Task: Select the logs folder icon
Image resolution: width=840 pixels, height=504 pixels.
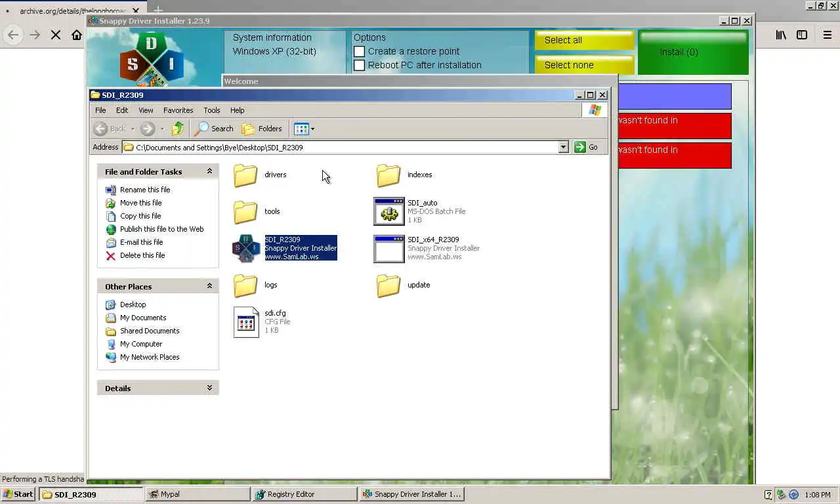Action: click(x=245, y=285)
